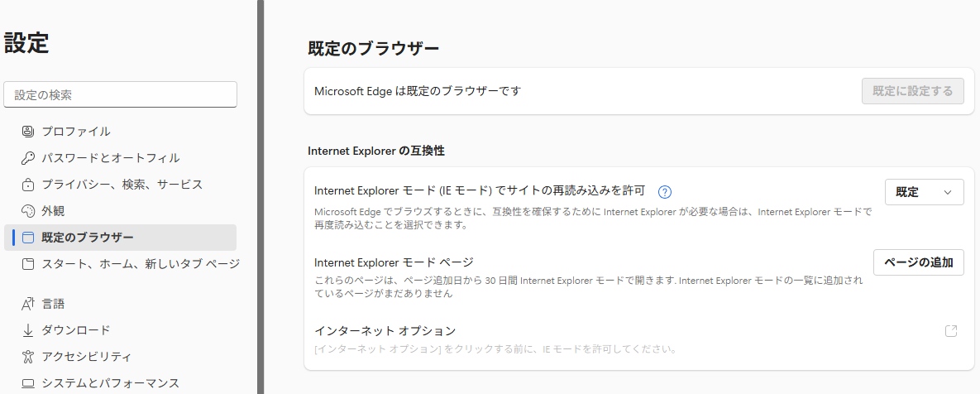This screenshot has width=980, height=394.
Task: Click the インターネット オプション row label
Action: pos(385,331)
